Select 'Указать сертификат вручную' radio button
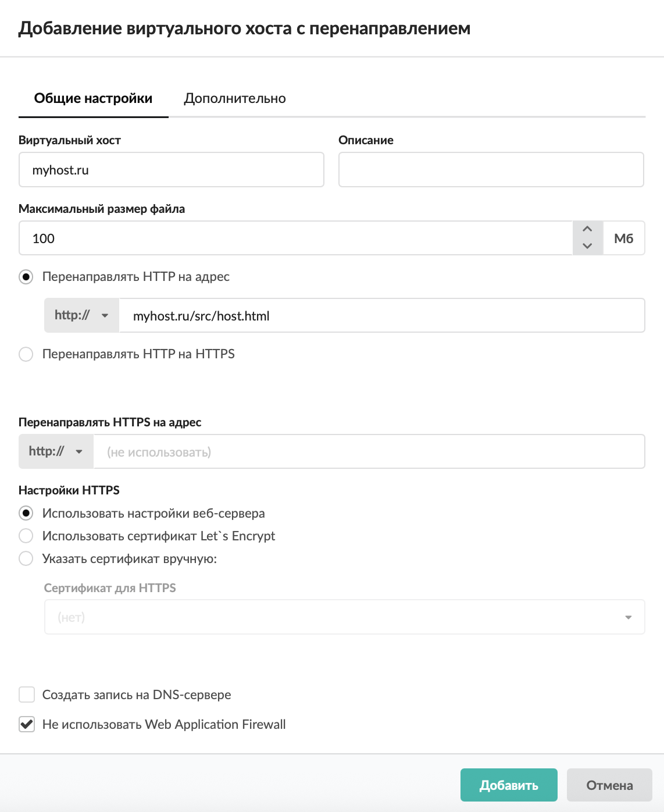The height and width of the screenshot is (812, 664). click(26, 559)
